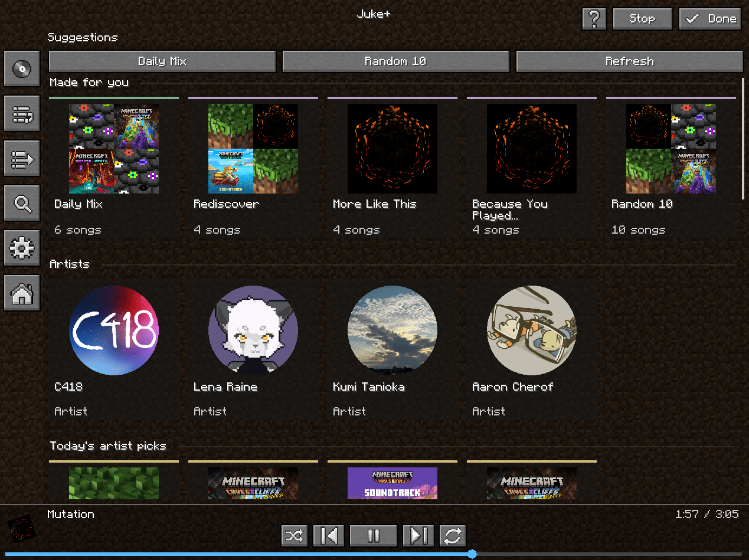Open the More Like This playlist card

(393, 168)
